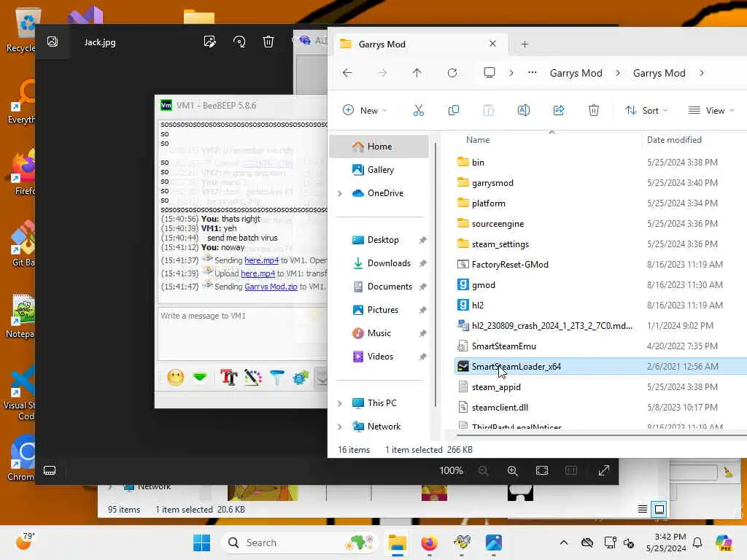Open the Photos app icon on the taskbar
Image resolution: width=747 pixels, height=560 pixels.
point(494,542)
